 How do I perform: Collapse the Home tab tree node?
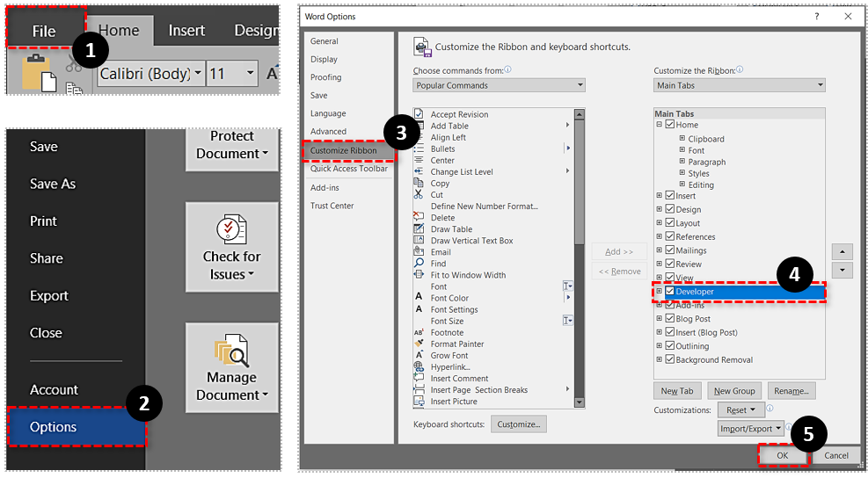[660, 125]
